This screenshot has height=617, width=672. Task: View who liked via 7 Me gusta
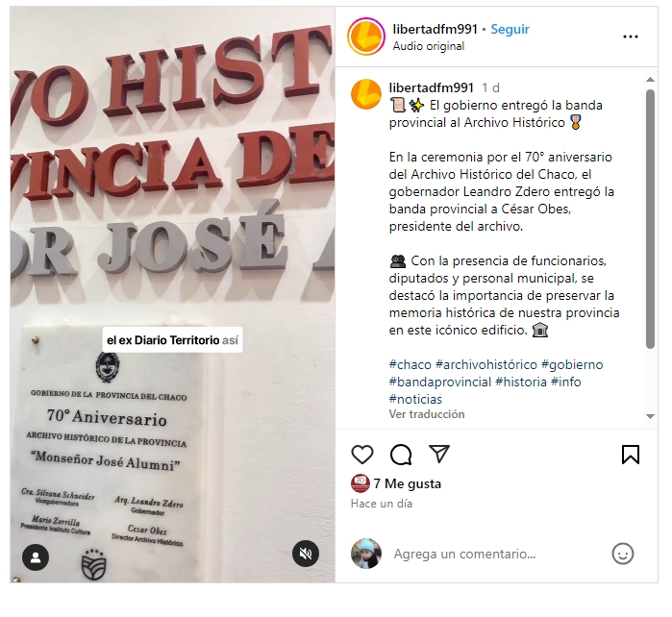[408, 483]
